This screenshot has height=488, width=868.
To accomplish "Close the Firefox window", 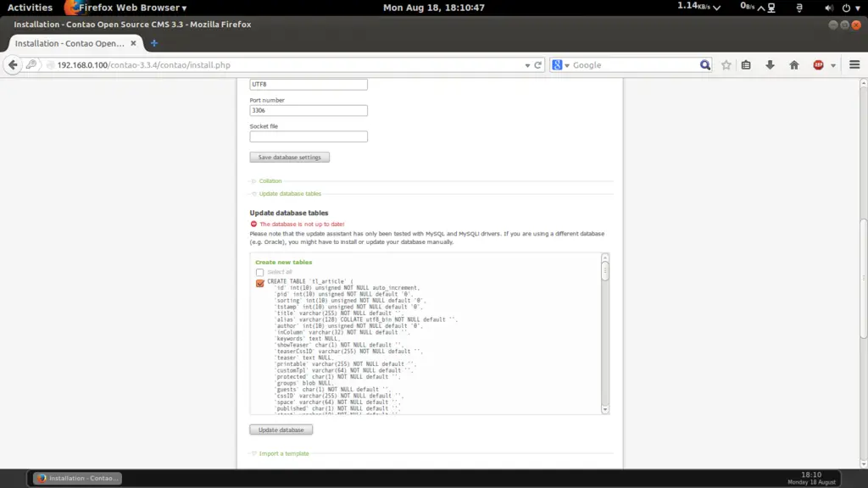I will 856,25.
